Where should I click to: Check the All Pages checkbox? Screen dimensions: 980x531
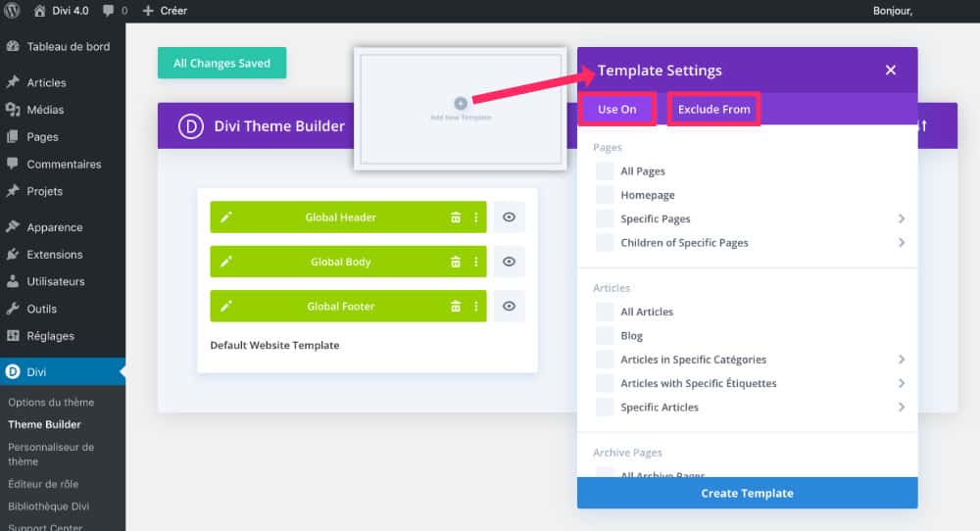click(x=605, y=171)
